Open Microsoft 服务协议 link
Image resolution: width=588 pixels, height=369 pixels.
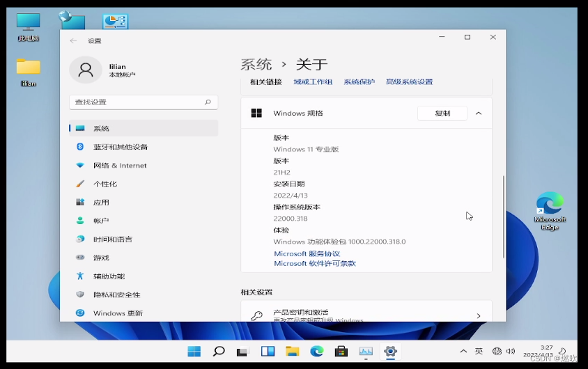(x=307, y=253)
